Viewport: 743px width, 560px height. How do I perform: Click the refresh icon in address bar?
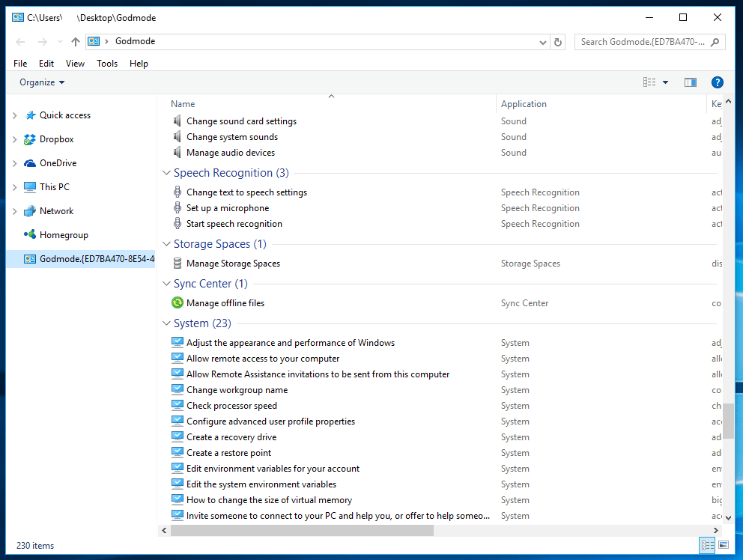[x=558, y=43]
